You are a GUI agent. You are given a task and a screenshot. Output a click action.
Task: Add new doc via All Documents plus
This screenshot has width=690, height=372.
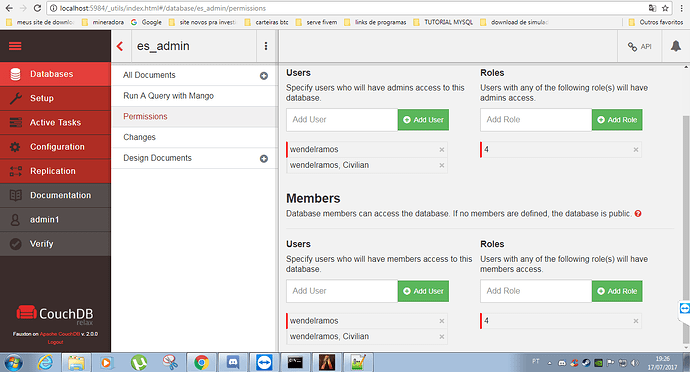[264, 76]
